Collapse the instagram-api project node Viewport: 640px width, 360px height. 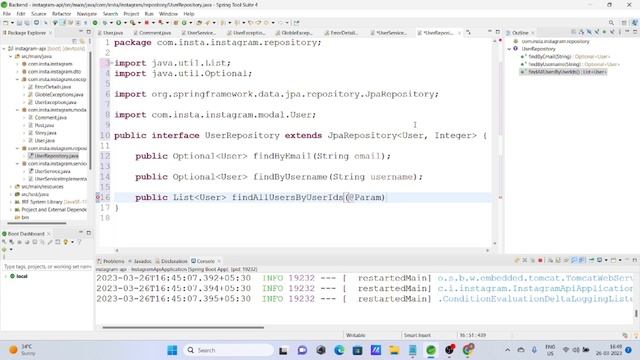[x=4, y=49]
